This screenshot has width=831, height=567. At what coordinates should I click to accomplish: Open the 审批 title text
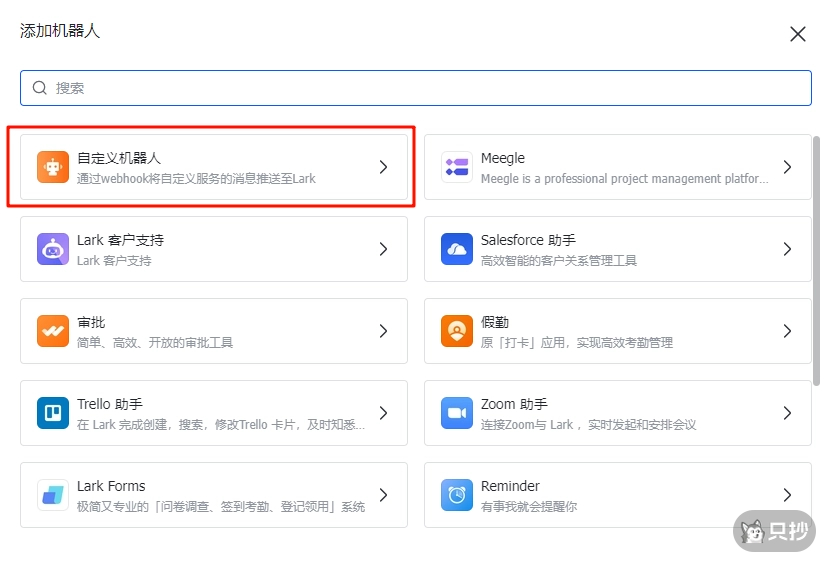[x=91, y=322]
